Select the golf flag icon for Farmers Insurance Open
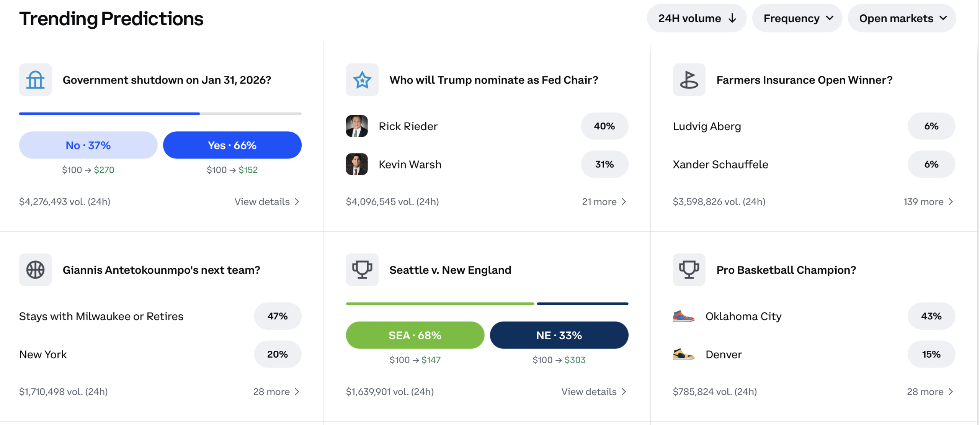The image size is (980, 425). pyautogui.click(x=689, y=80)
